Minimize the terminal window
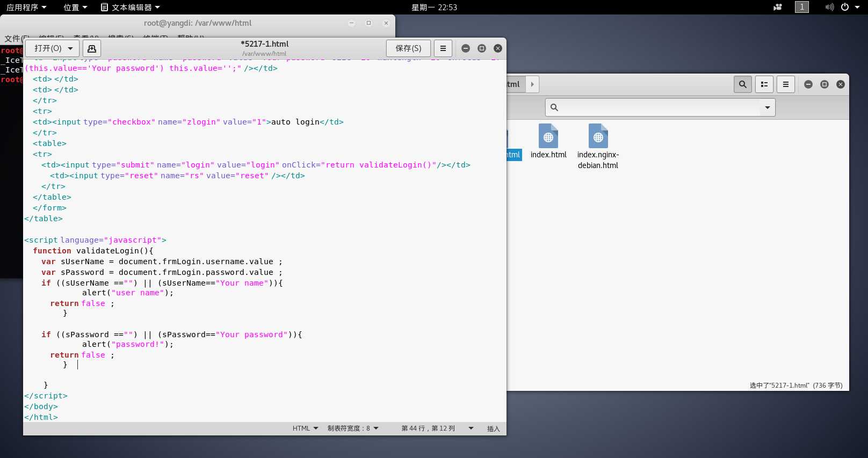868x458 pixels. (x=351, y=23)
